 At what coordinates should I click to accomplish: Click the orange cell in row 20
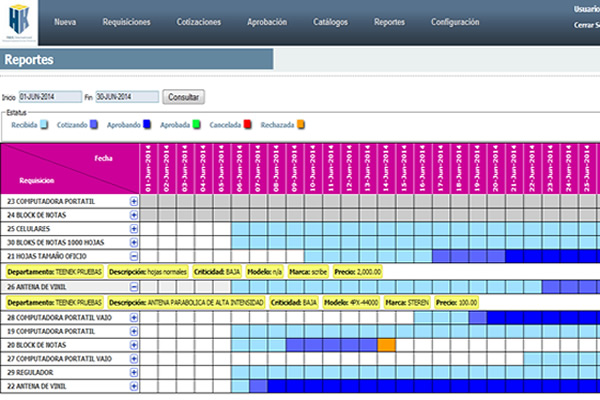(x=387, y=344)
